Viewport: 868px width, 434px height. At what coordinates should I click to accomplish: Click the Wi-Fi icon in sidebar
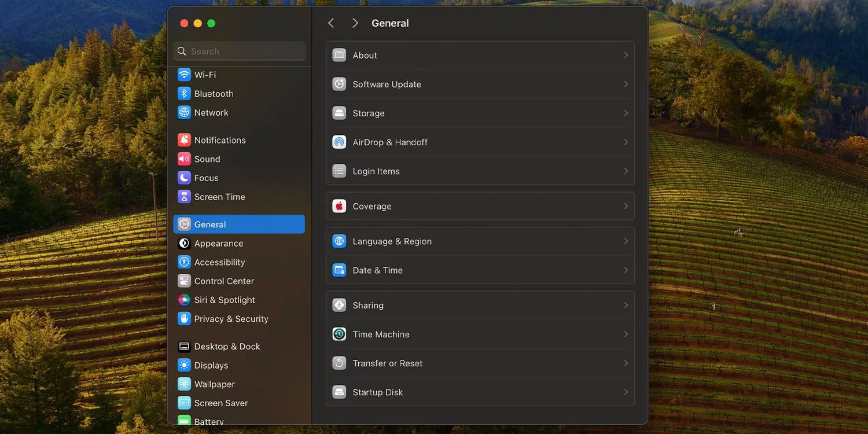[x=184, y=75]
